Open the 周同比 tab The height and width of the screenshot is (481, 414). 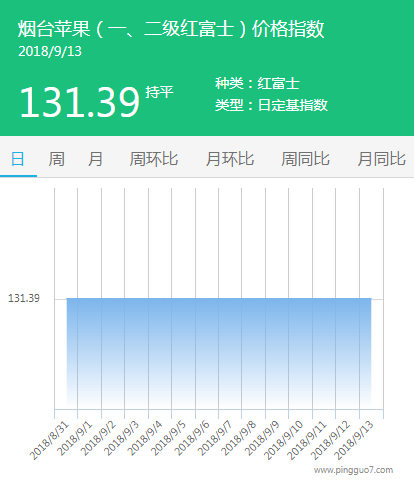pyautogui.click(x=305, y=159)
